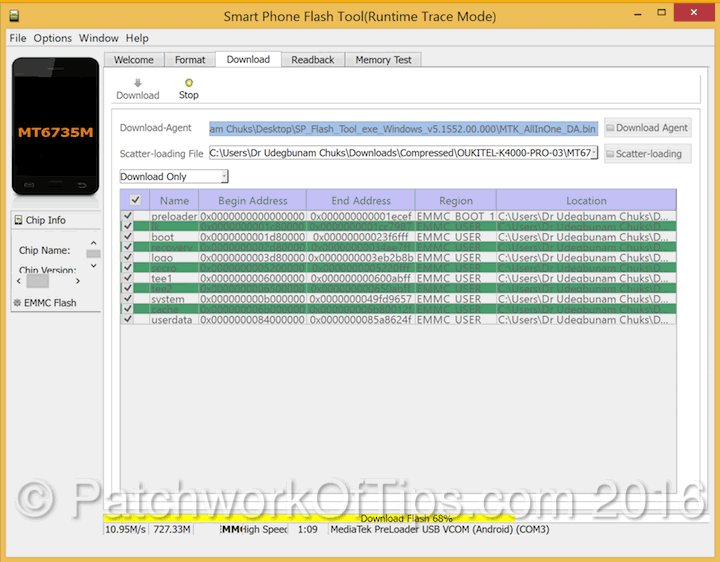Open the Help menu
Screen dimensions: 720x562
[137, 38]
